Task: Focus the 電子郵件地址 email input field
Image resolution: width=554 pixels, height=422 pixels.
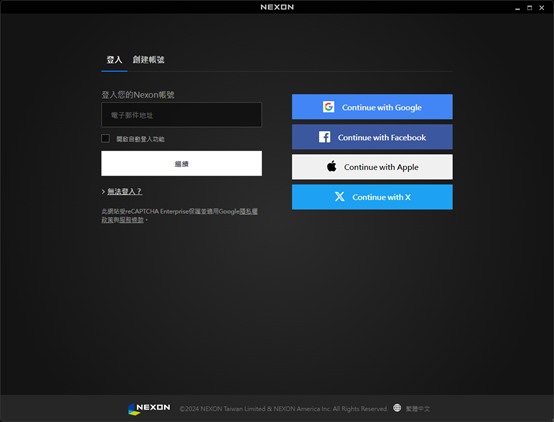Action: (x=181, y=115)
